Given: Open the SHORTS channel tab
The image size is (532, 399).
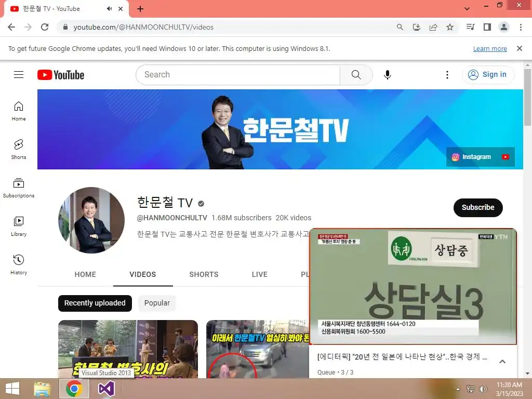Looking at the screenshot, I should pyautogui.click(x=204, y=274).
